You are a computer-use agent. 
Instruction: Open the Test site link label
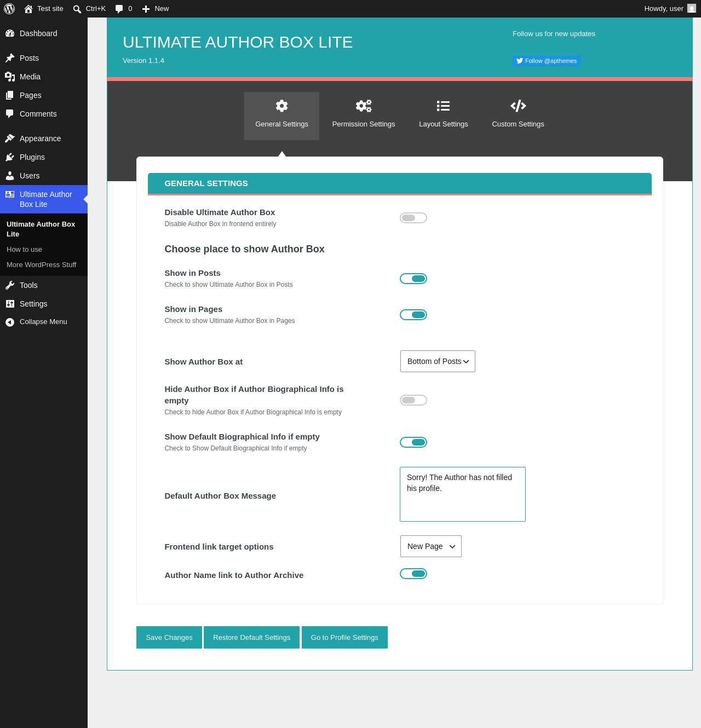coord(50,9)
